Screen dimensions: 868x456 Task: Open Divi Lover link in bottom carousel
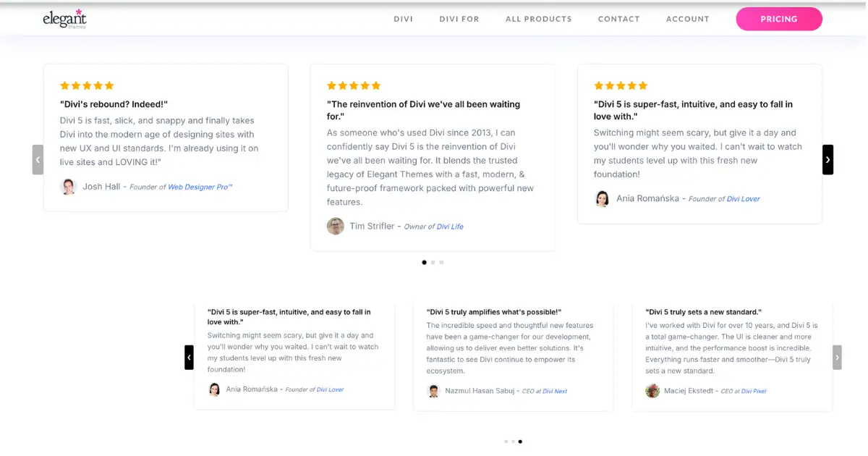pyautogui.click(x=330, y=389)
